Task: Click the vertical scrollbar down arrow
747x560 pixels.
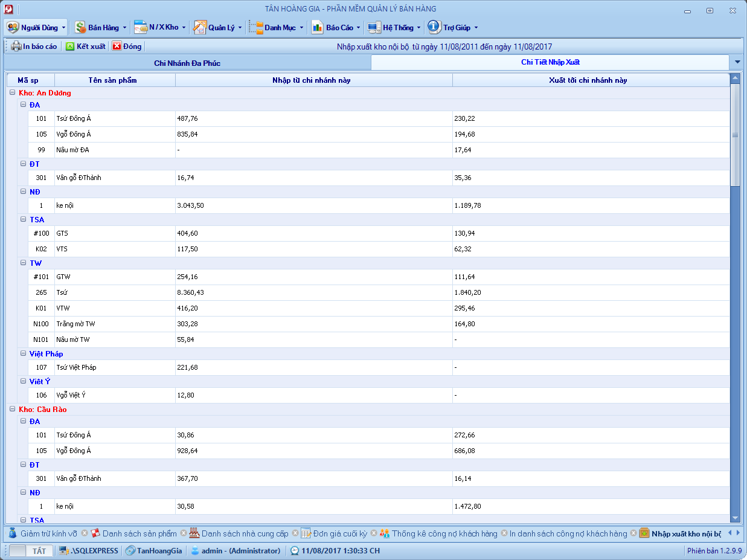Action: click(735, 518)
